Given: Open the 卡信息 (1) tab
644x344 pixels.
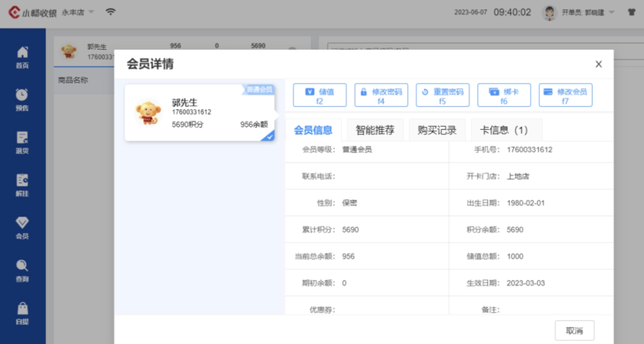Looking at the screenshot, I should 503,130.
